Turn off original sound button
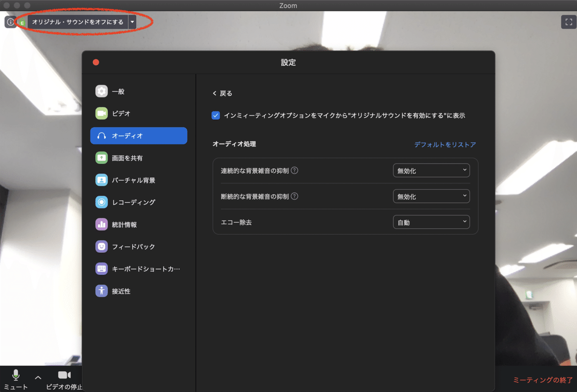The image size is (577, 392). (77, 22)
